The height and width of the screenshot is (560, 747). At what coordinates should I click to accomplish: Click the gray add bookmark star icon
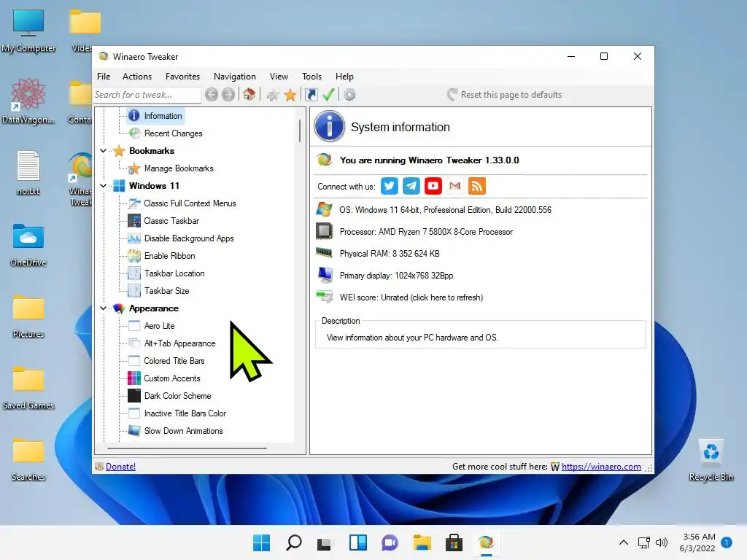(x=273, y=95)
